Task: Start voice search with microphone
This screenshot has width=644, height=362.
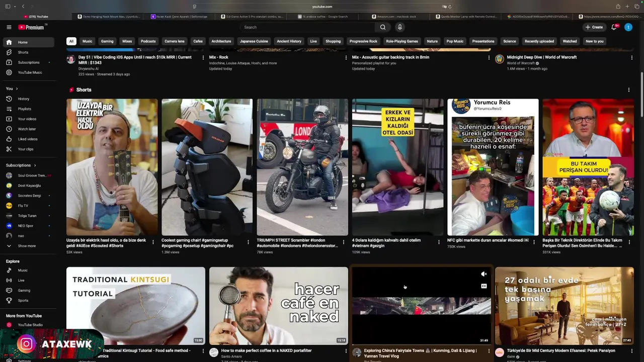Action: pos(400,27)
